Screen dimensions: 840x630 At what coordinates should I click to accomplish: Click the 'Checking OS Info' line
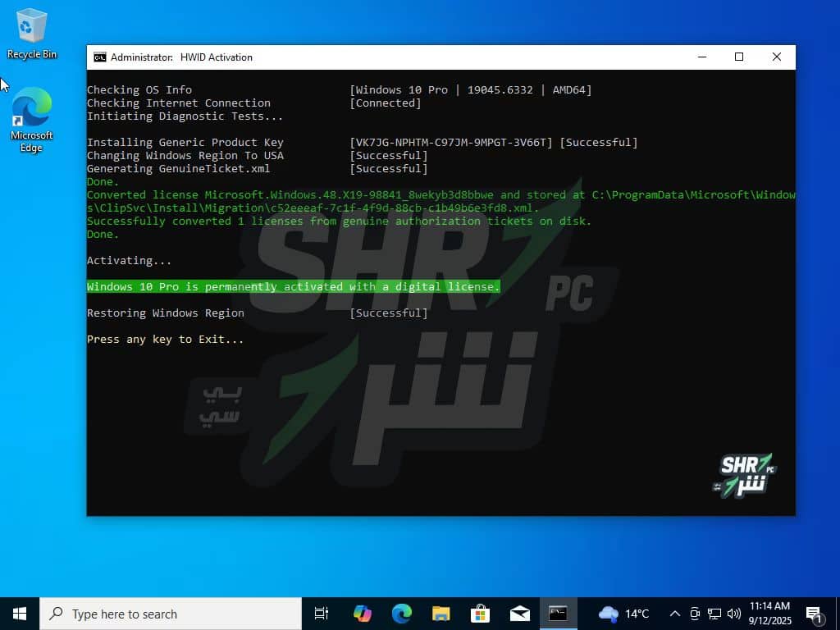tap(139, 90)
